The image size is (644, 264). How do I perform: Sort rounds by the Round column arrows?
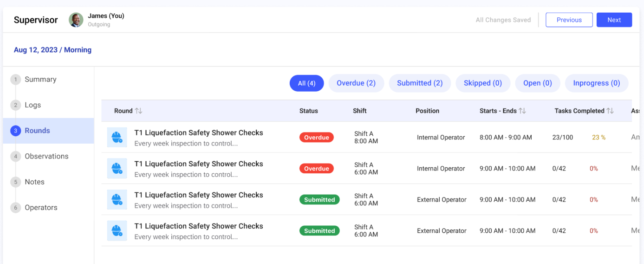(x=138, y=111)
